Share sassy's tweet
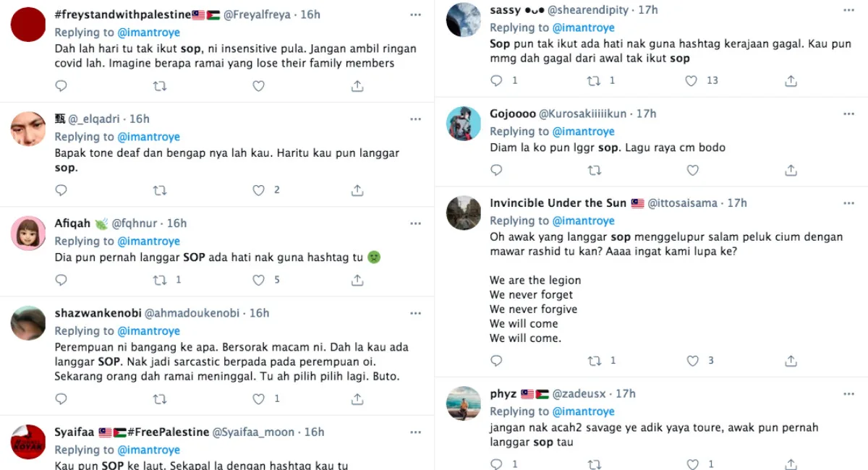 click(x=791, y=80)
